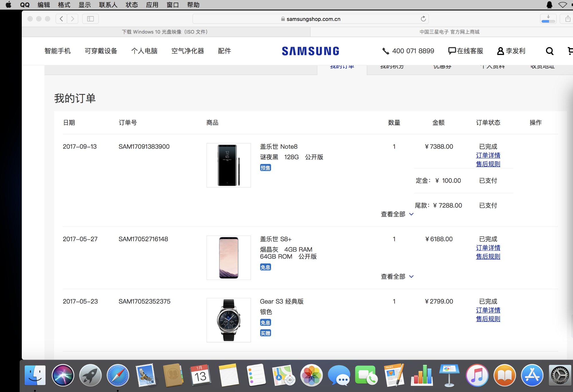This screenshot has height=392, width=573.
Task: Open 订单详情 for the S8+ order
Action: [x=488, y=248]
